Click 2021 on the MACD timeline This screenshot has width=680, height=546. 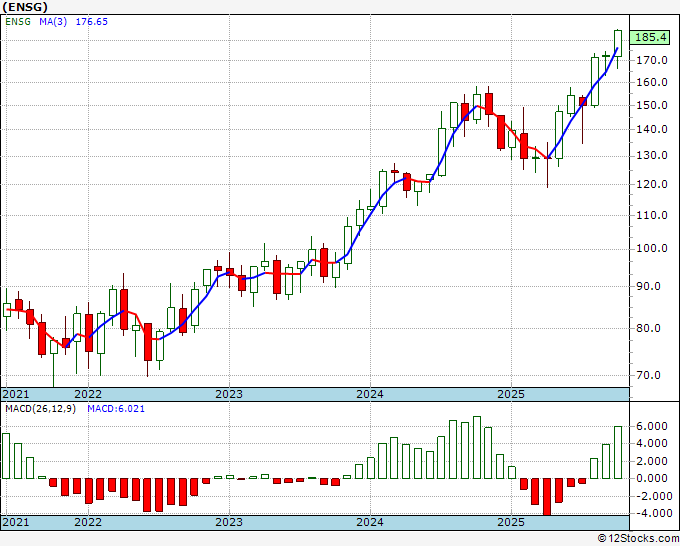pyautogui.click(x=16, y=522)
